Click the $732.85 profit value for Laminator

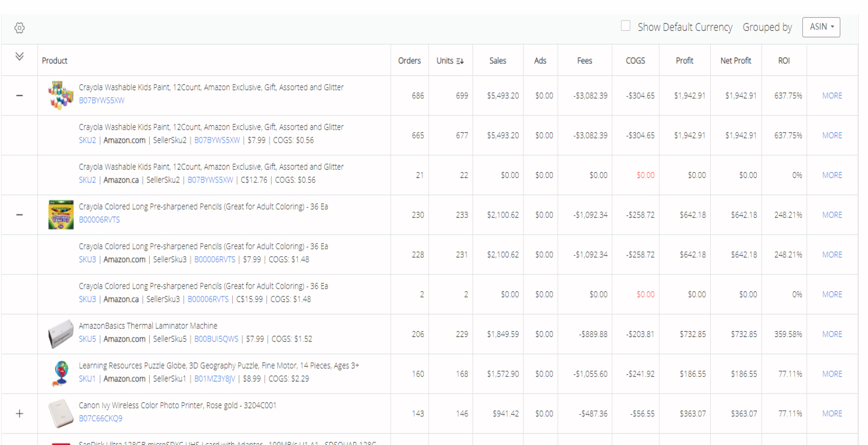pos(693,334)
